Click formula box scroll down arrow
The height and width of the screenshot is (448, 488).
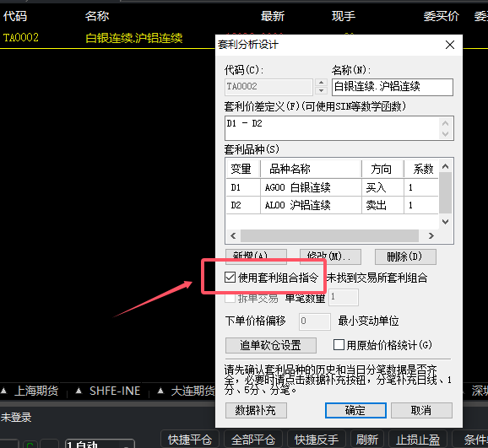click(x=445, y=134)
